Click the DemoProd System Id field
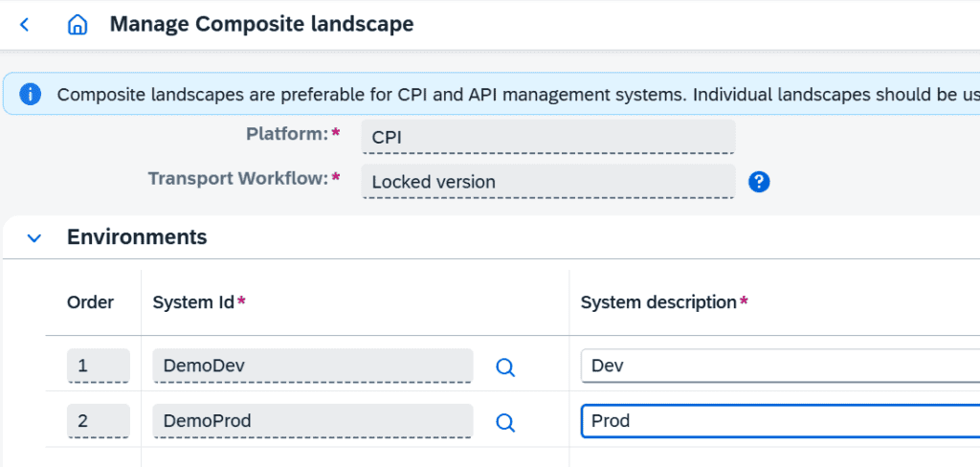This screenshot has height=467, width=980. pos(313,421)
